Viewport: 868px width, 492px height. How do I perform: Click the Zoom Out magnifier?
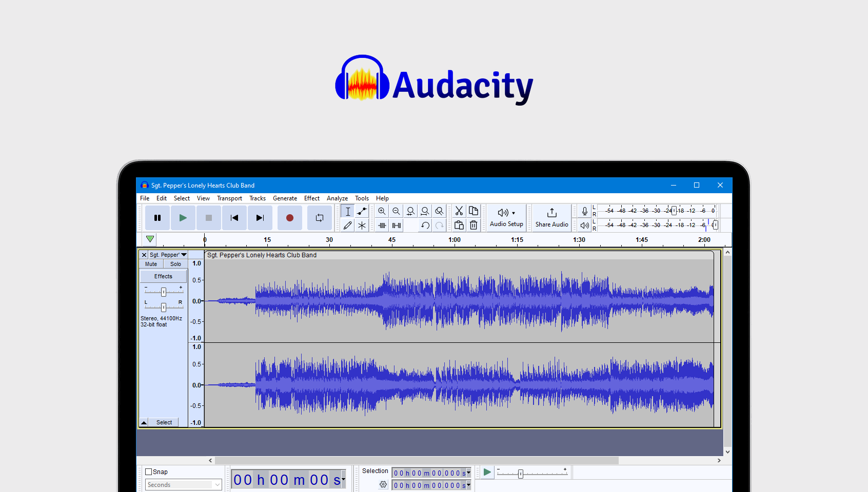coord(396,211)
